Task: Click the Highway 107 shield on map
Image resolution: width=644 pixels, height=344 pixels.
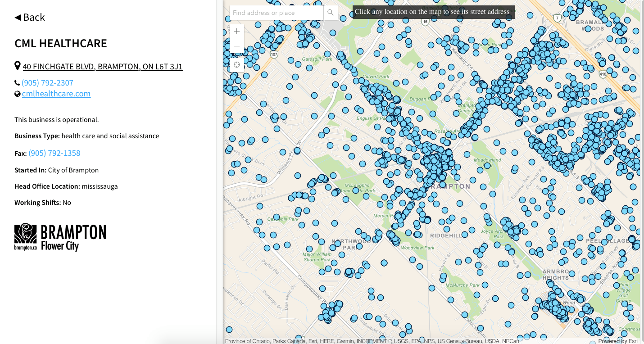Action: point(274,54)
